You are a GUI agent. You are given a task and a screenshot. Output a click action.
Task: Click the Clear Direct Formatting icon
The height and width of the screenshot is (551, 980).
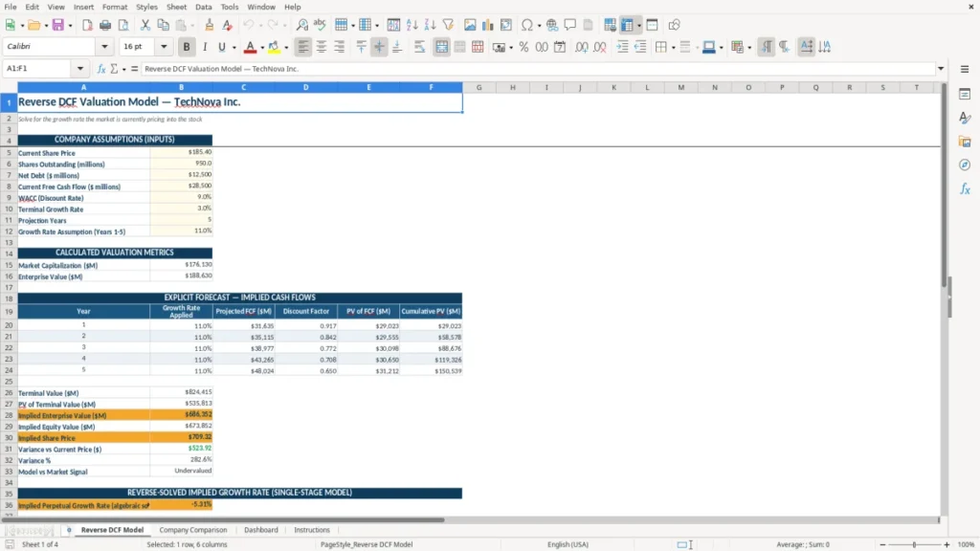[228, 25]
